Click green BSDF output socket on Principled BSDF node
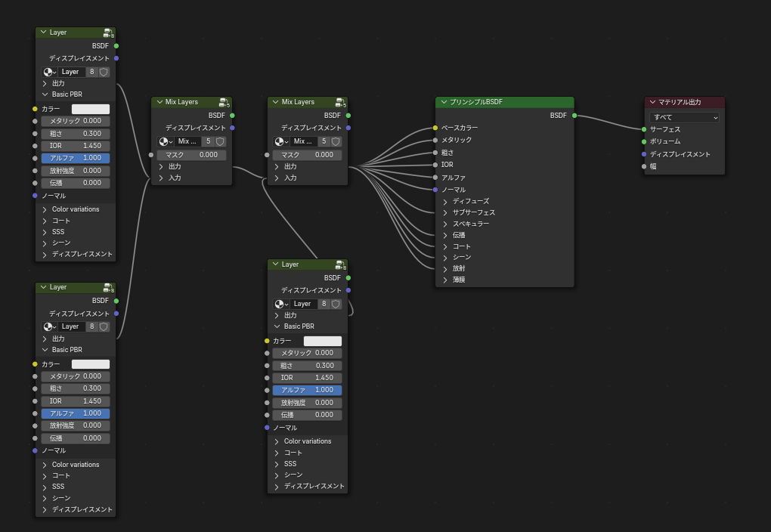 (x=574, y=116)
